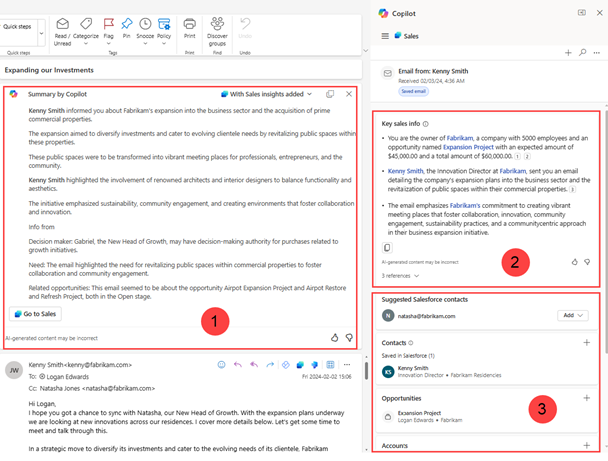The height and width of the screenshot is (461, 608).
Task: Like the Key sales info card
Action: pos(575,262)
